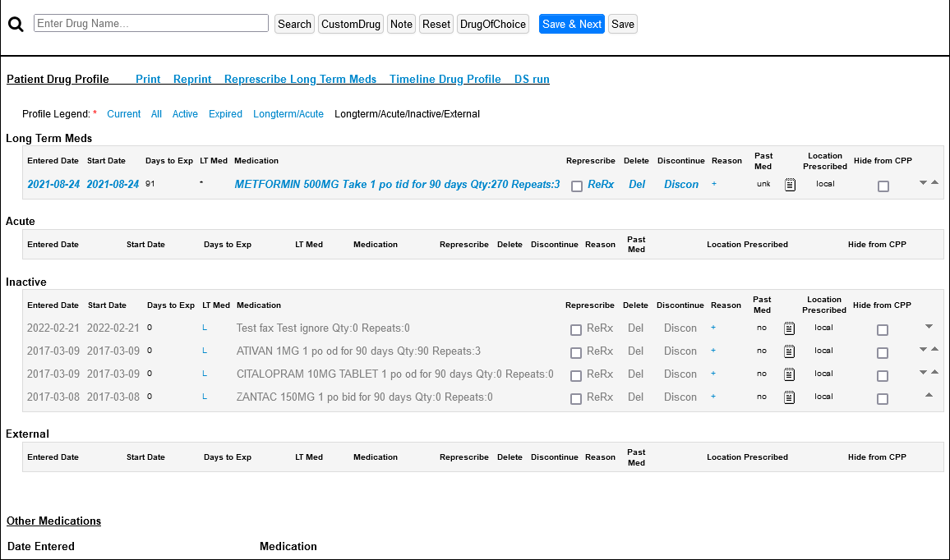The image size is (950, 560).
Task: Move Zantac row up with arrow
Action: 929,395
